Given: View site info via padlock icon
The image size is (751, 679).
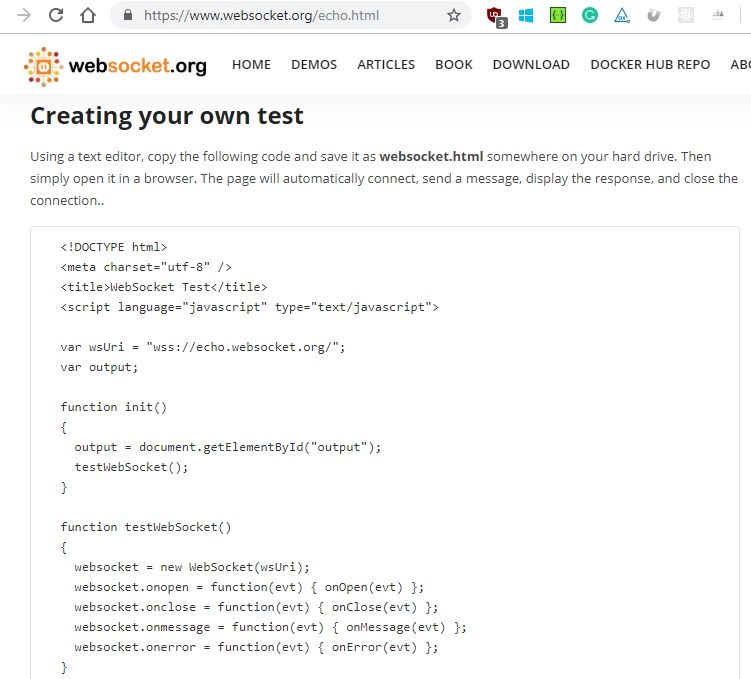Looking at the screenshot, I should 127,16.
